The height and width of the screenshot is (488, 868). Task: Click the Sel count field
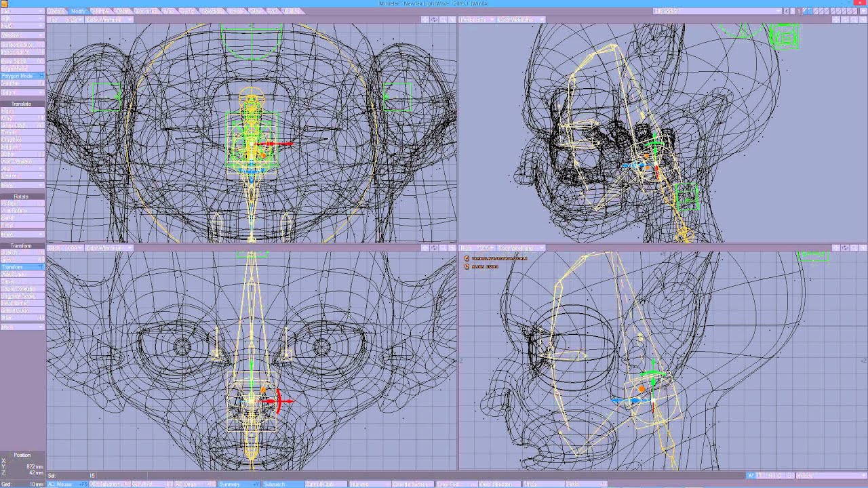[x=72, y=476]
